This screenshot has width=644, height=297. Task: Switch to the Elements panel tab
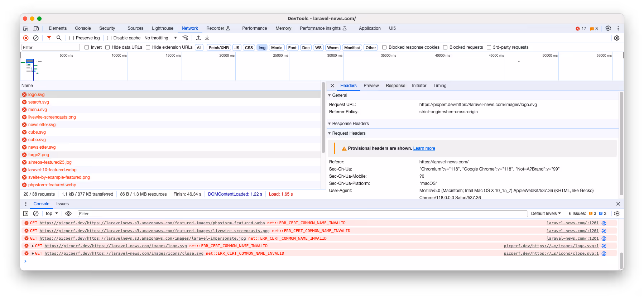58,28
